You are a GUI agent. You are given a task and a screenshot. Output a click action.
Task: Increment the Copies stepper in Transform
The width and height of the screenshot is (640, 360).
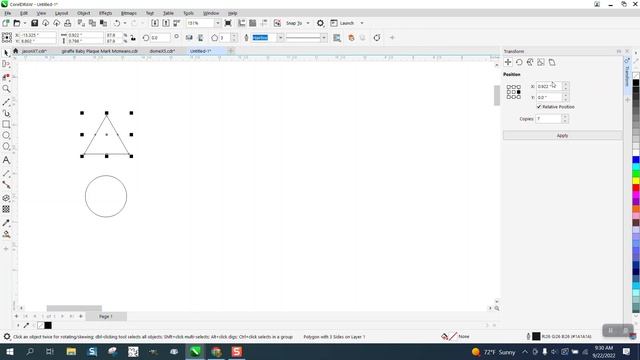[x=565, y=117]
